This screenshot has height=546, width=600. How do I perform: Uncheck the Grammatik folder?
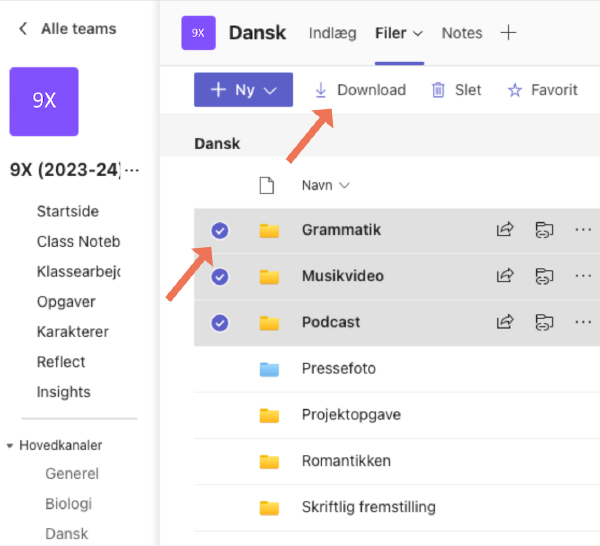click(220, 231)
